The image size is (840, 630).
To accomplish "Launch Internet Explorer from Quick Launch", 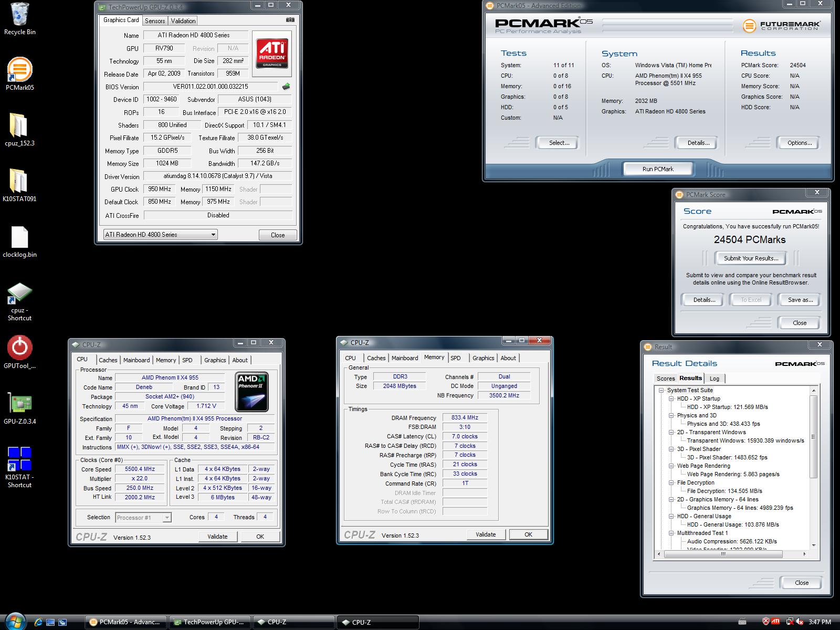I will pos(38,622).
